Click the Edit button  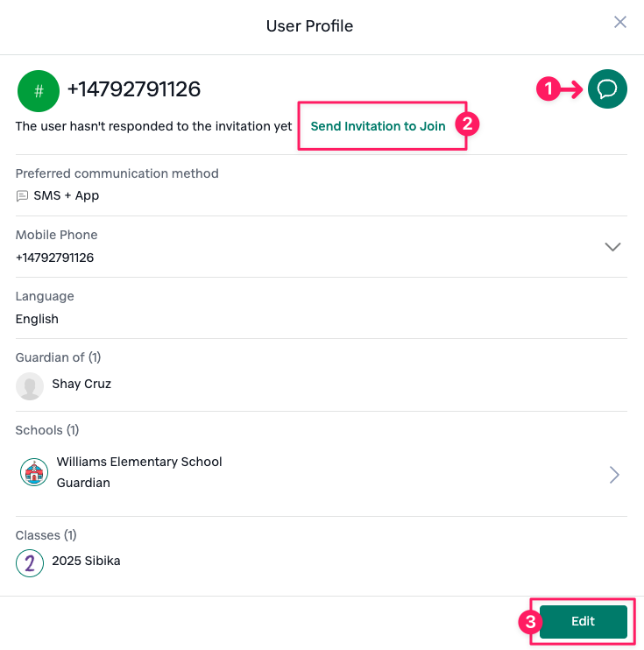583,621
